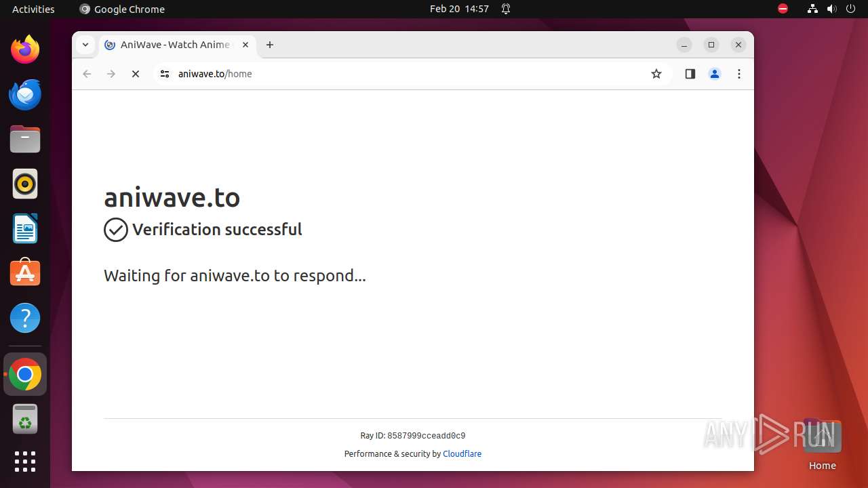Open network status icon in top bar

812,9
